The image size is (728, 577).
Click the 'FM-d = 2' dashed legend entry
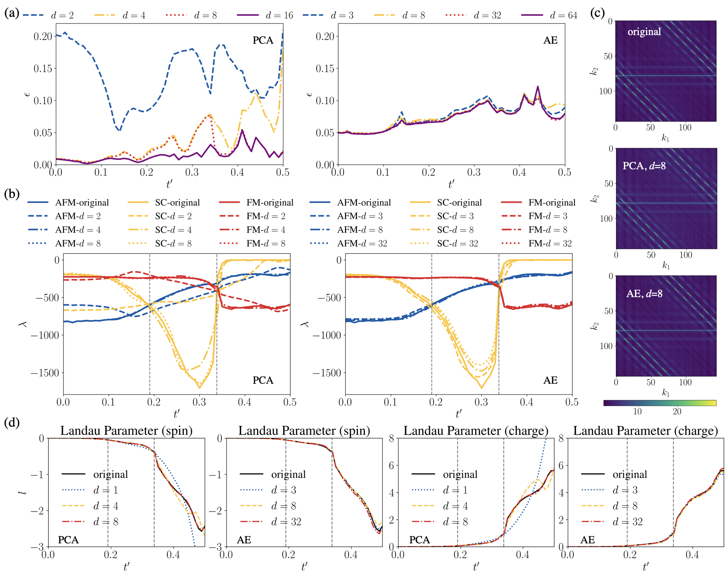pos(266,216)
